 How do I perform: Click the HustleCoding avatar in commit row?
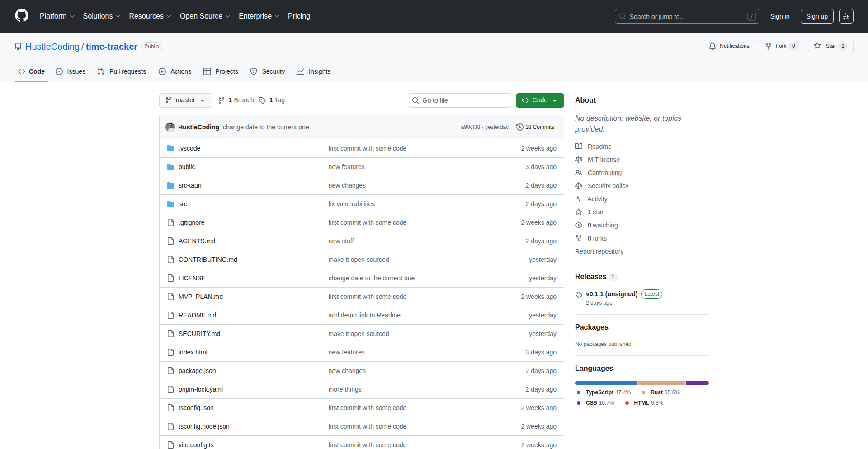coord(170,127)
